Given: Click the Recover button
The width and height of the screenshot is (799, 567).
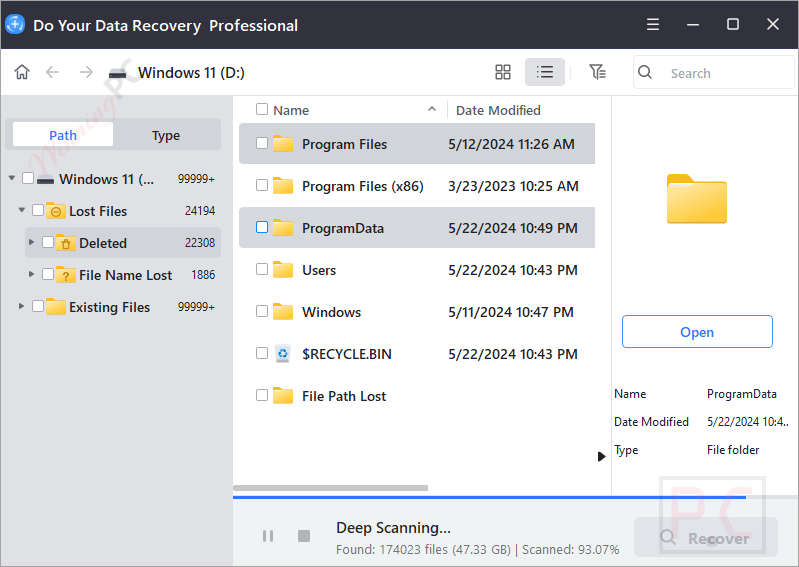Looking at the screenshot, I should point(706,537).
